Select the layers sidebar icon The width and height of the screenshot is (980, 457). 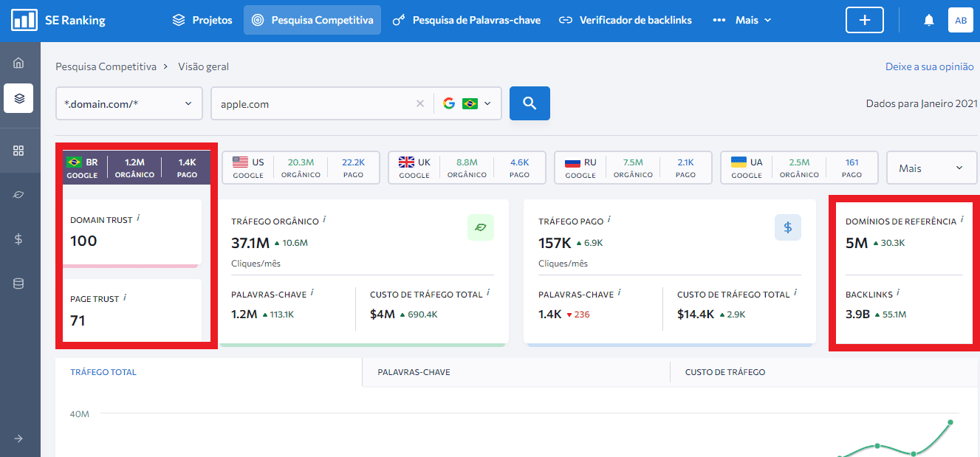(x=18, y=98)
